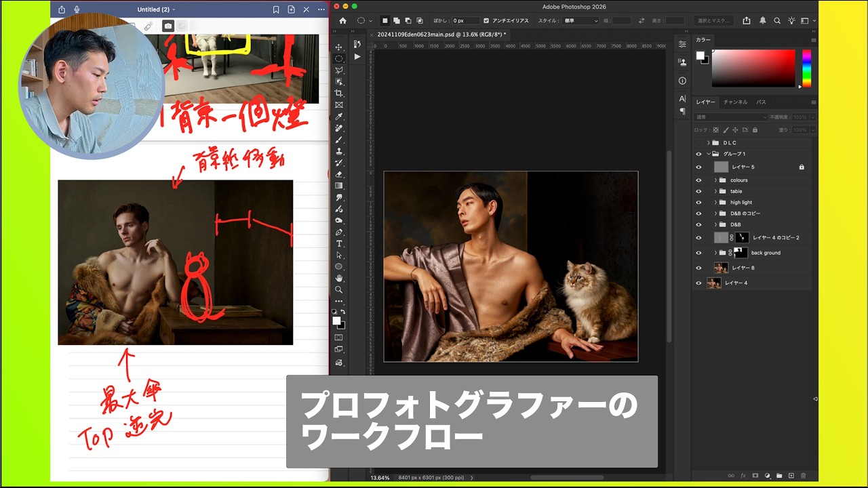Expand the D&B のコピー folder

[x=715, y=213]
